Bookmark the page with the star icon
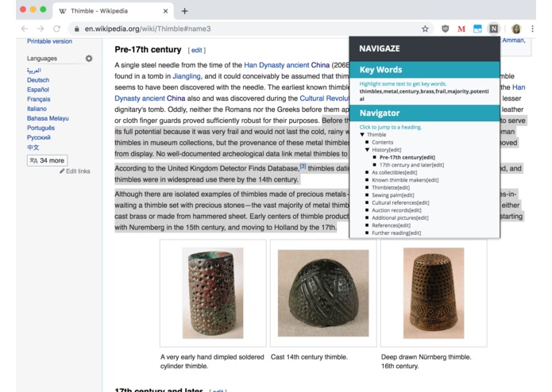Image resolution: width=552 pixels, height=392 pixels. point(425,29)
